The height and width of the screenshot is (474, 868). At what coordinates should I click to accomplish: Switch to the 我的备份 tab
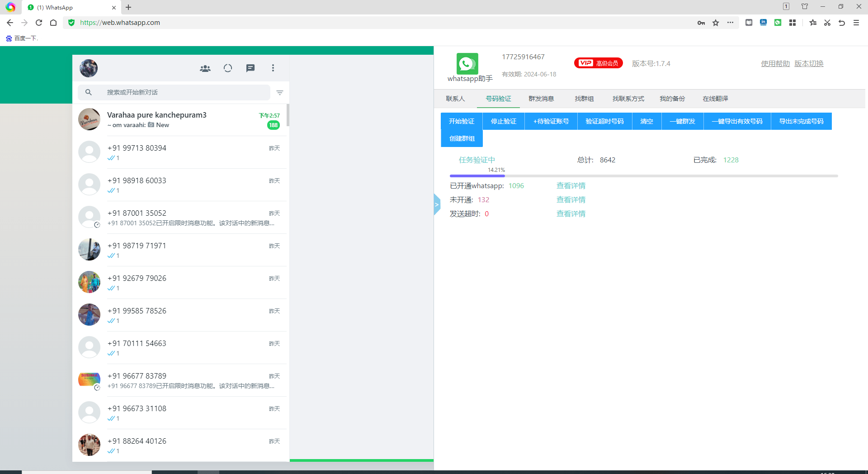tap(672, 99)
